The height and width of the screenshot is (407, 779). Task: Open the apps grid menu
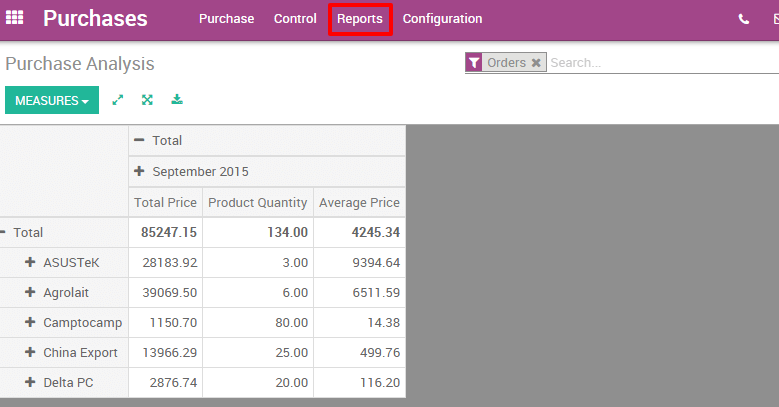click(15, 18)
